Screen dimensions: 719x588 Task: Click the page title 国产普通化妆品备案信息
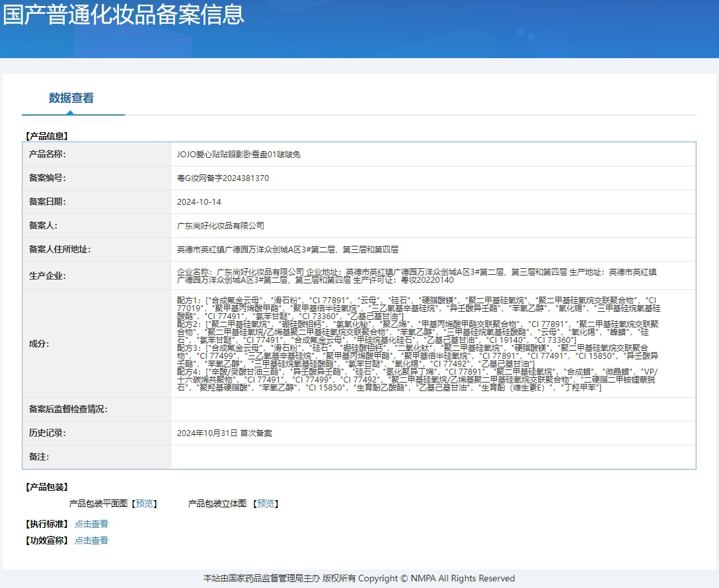point(124,15)
